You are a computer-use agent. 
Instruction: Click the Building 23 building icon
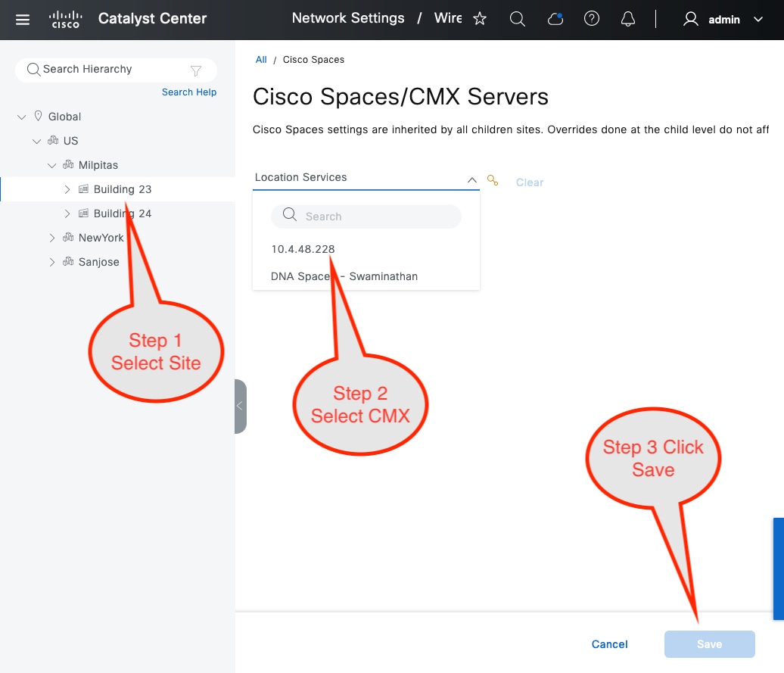[83, 189]
